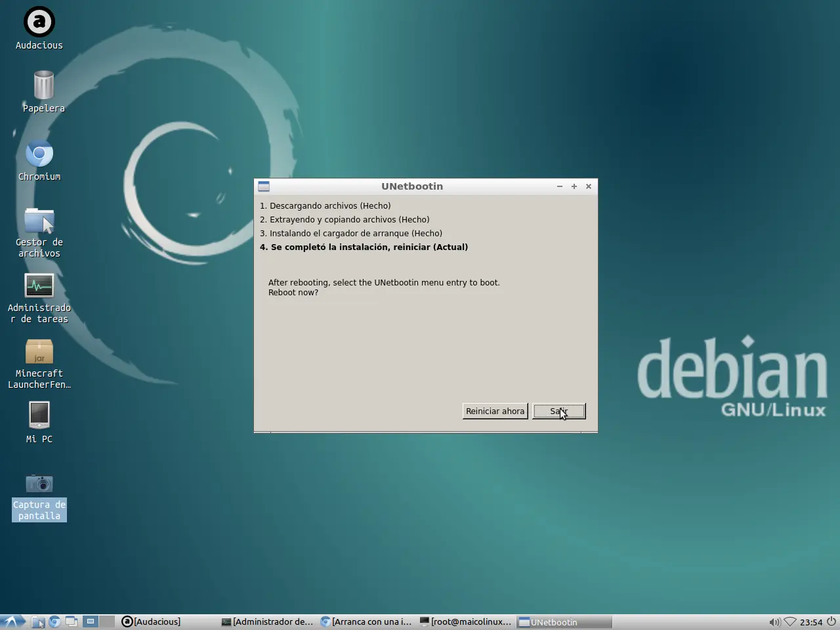The image size is (840, 630).
Task: Click the show desktop taskbar icon
Action: [x=71, y=621]
